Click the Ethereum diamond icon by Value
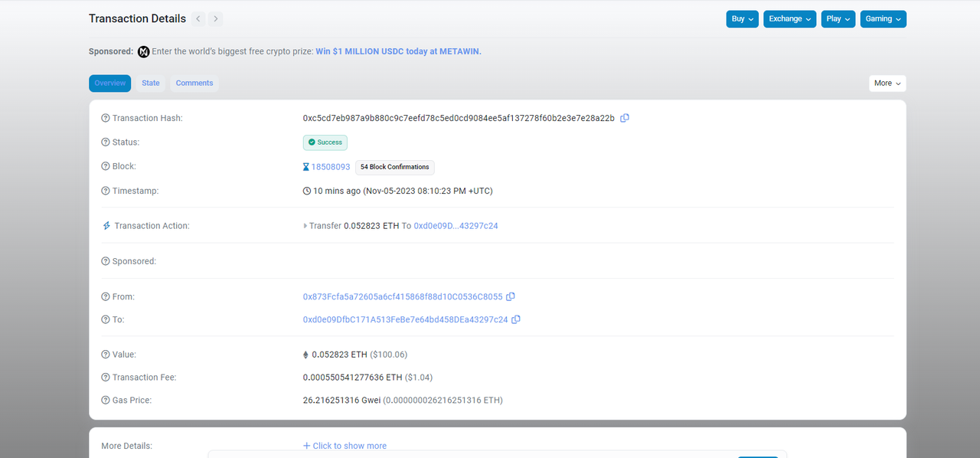The height and width of the screenshot is (458, 980). click(306, 355)
